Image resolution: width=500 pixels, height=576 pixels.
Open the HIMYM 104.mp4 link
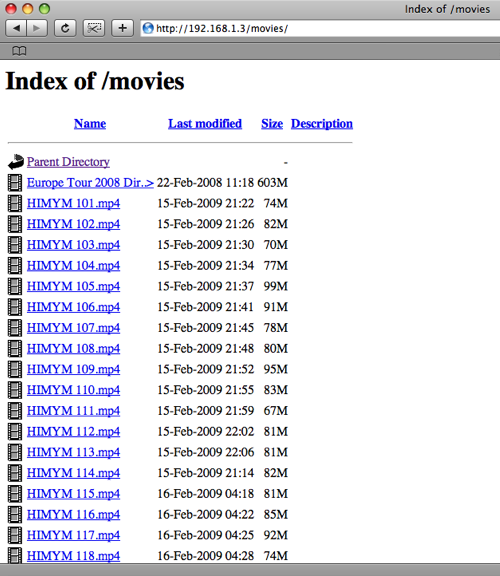tap(73, 266)
